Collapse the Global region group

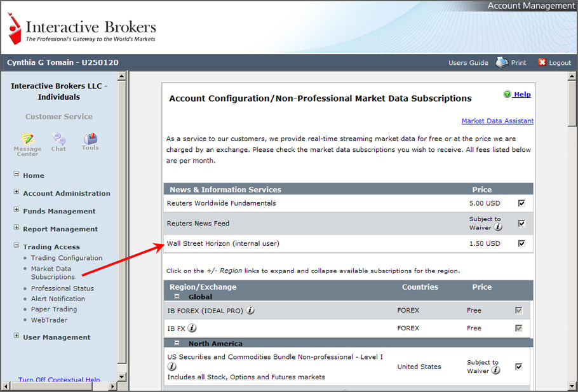pos(177,296)
